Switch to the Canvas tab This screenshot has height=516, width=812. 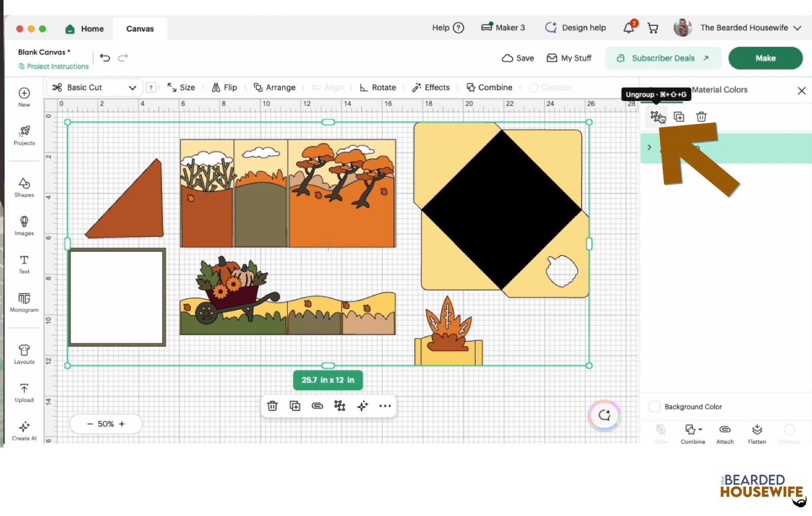[140, 29]
